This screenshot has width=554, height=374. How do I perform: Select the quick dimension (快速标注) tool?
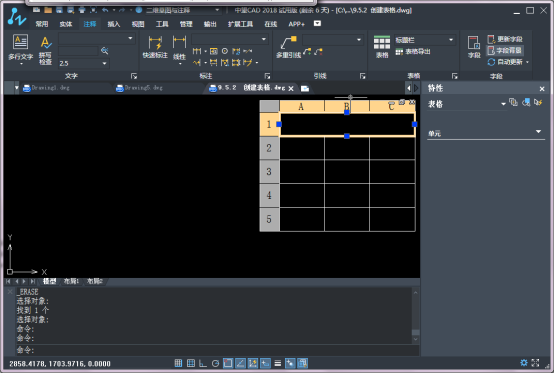click(x=155, y=47)
